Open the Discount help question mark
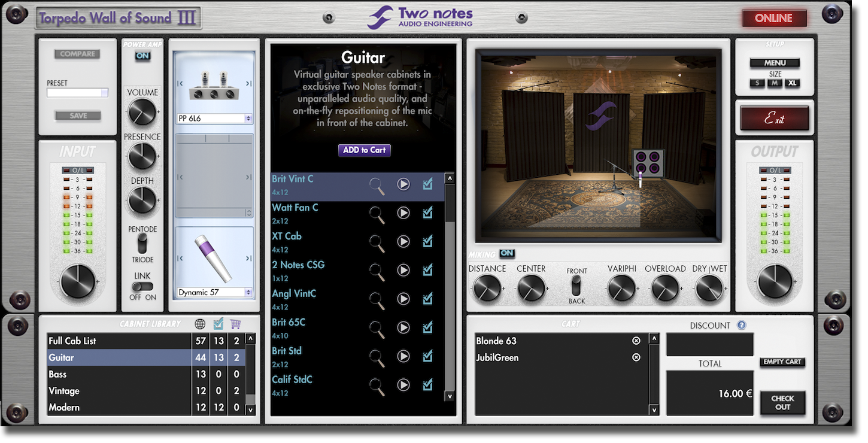 pyautogui.click(x=742, y=326)
